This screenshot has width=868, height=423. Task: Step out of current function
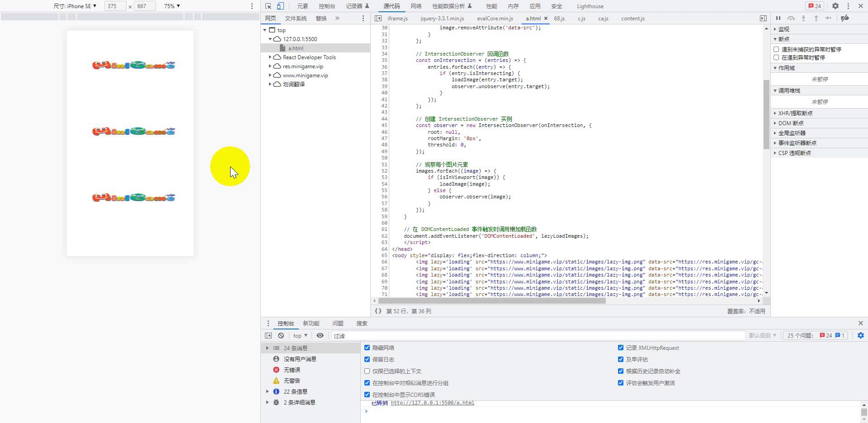click(816, 18)
